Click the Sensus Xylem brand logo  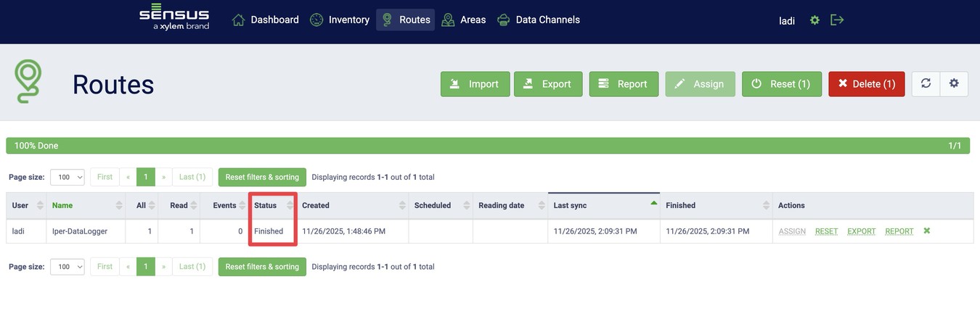tap(174, 19)
